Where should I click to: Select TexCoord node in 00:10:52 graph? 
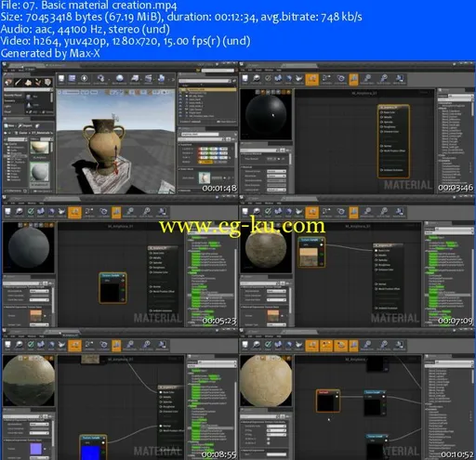[x=328, y=401]
